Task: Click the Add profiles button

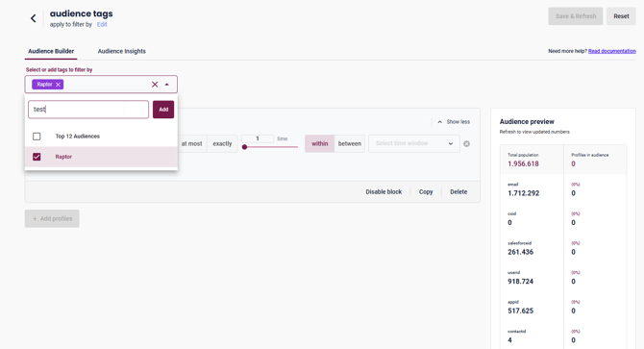Action: [52, 219]
